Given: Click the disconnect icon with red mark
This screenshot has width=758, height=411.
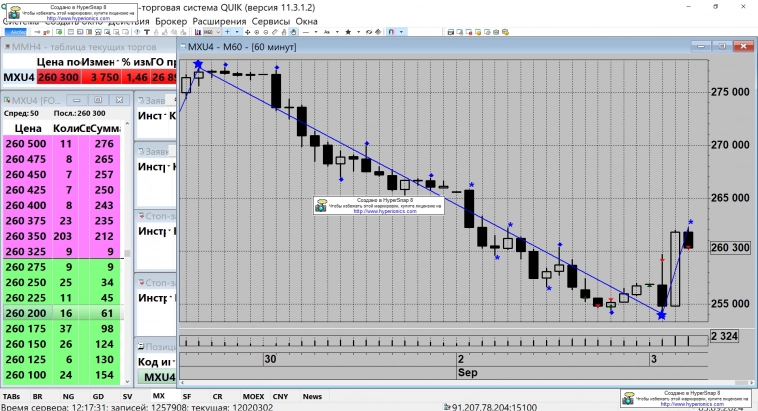Looking at the screenshot, I should [x=46, y=32].
